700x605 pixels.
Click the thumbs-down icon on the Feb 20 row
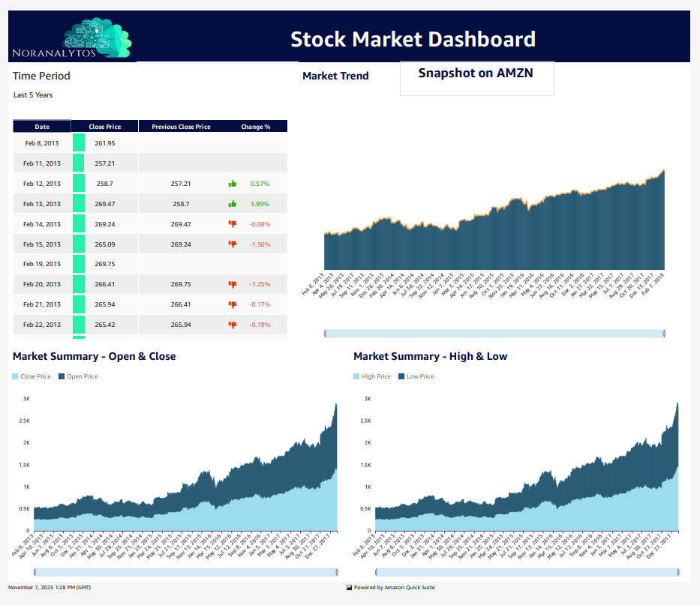tap(233, 284)
